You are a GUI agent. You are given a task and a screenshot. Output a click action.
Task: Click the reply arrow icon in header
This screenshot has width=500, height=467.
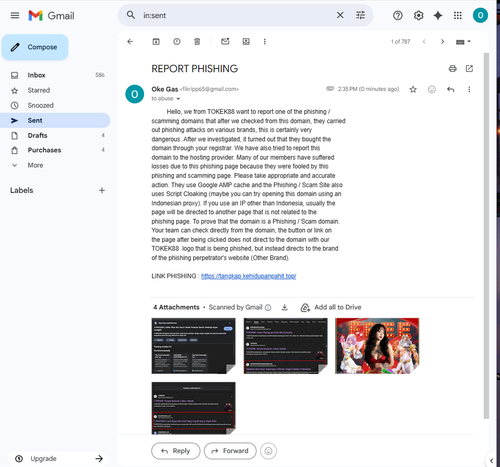tap(451, 89)
